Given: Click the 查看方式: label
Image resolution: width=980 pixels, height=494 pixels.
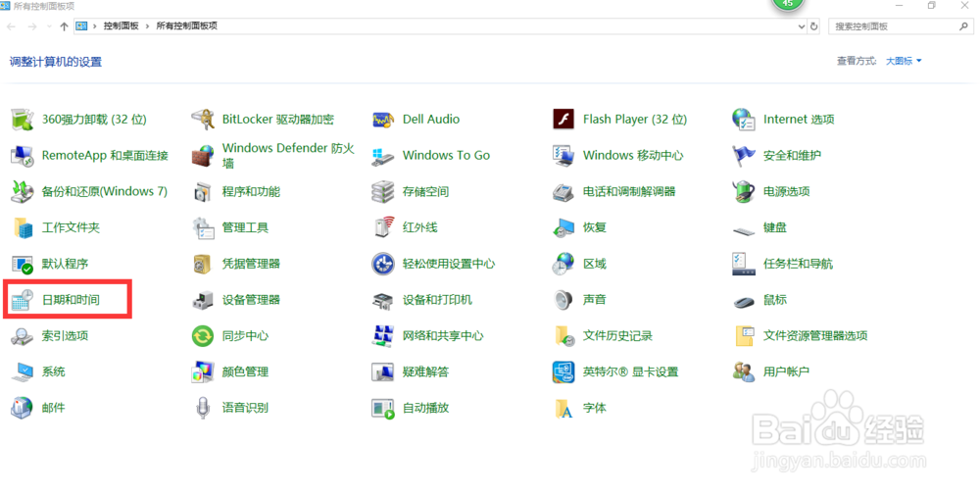Looking at the screenshot, I should 857,61.
